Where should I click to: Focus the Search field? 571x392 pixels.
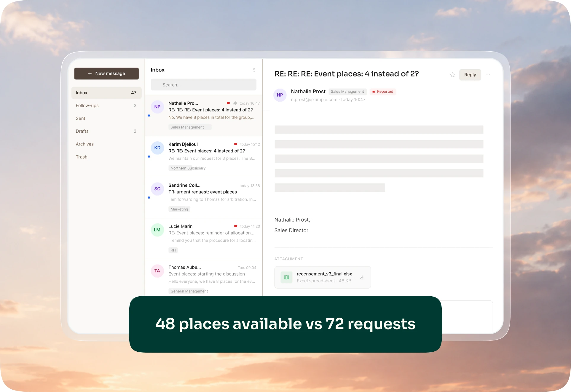[x=204, y=85]
